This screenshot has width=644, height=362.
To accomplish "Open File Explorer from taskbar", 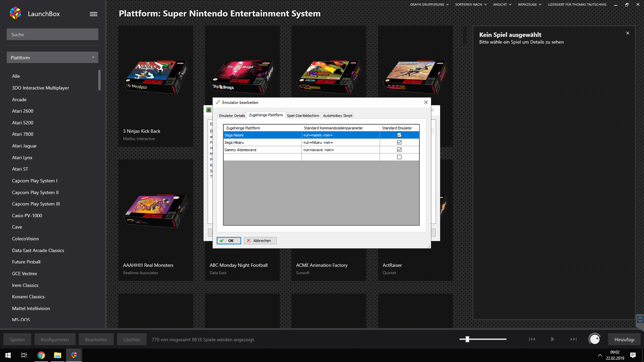I will point(58,355).
